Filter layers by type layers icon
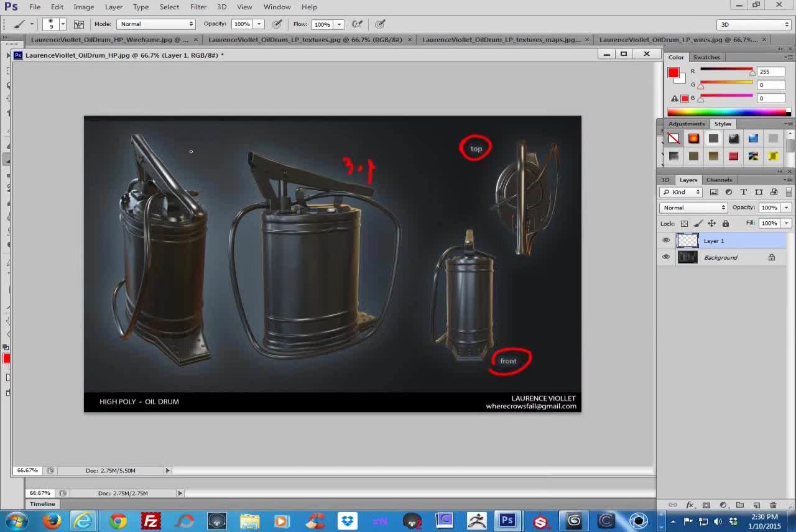Image resolution: width=796 pixels, height=532 pixels. coord(743,192)
